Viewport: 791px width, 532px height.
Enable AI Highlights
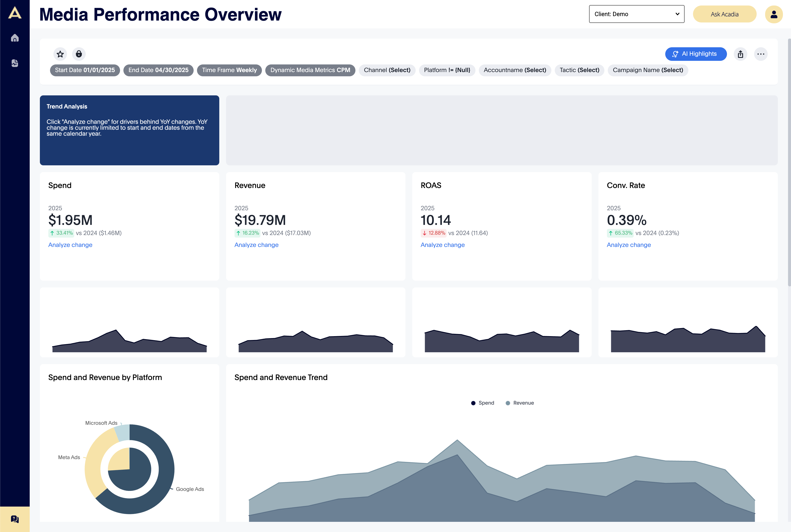[696, 54]
